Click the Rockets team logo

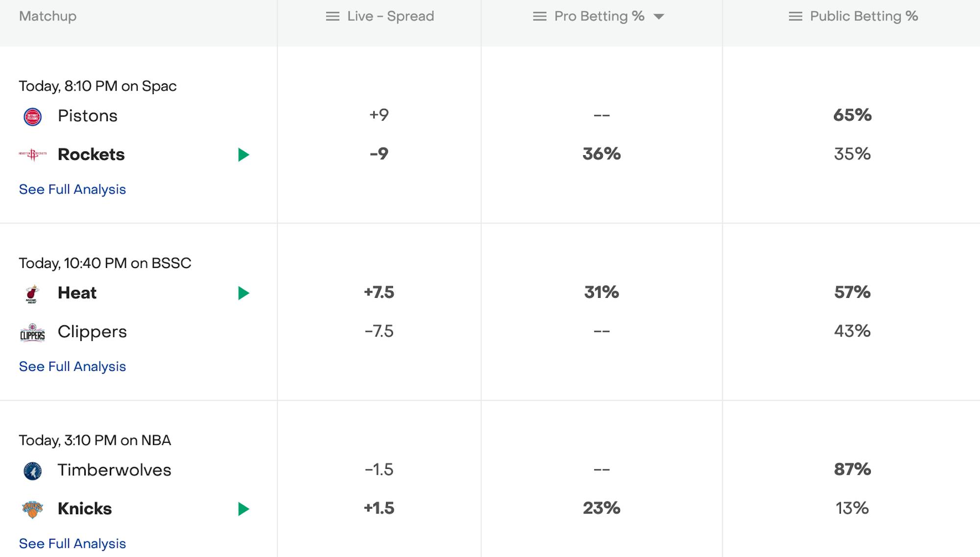coord(33,155)
